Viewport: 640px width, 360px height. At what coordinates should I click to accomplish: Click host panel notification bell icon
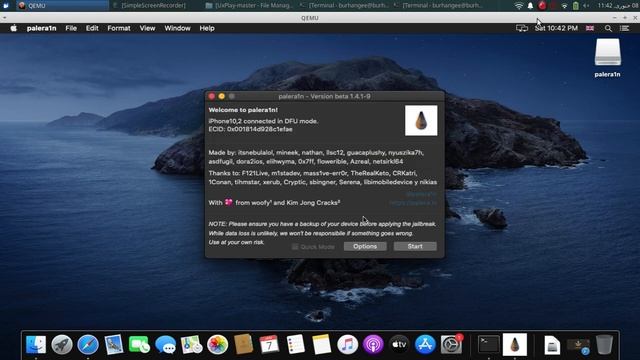[530, 5]
